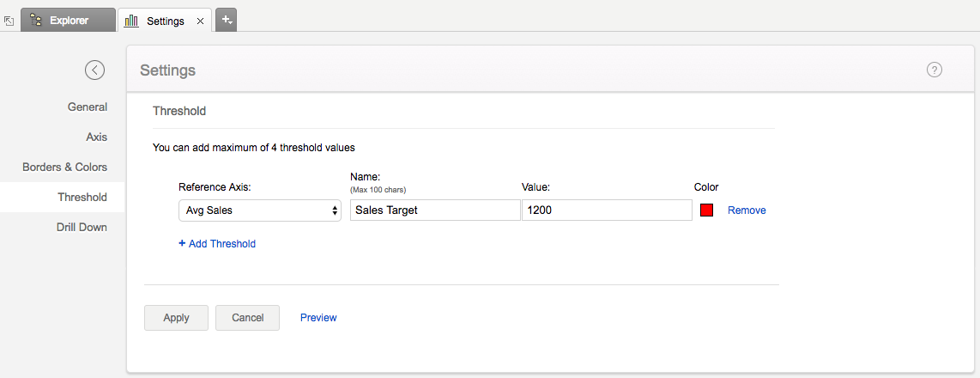Image resolution: width=980 pixels, height=378 pixels.
Task: Close the Settings tab
Action: point(200,21)
